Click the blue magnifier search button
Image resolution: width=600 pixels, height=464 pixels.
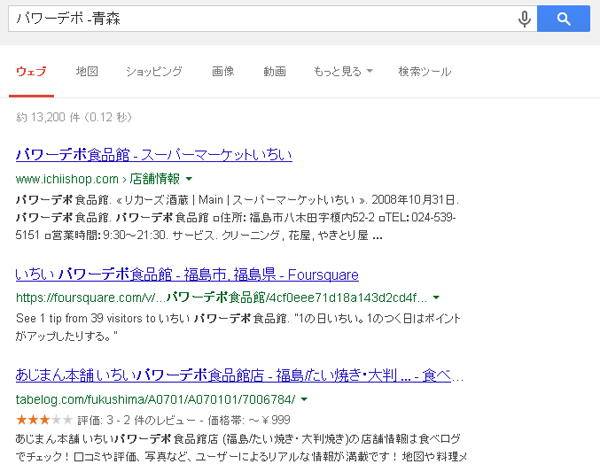click(x=563, y=19)
